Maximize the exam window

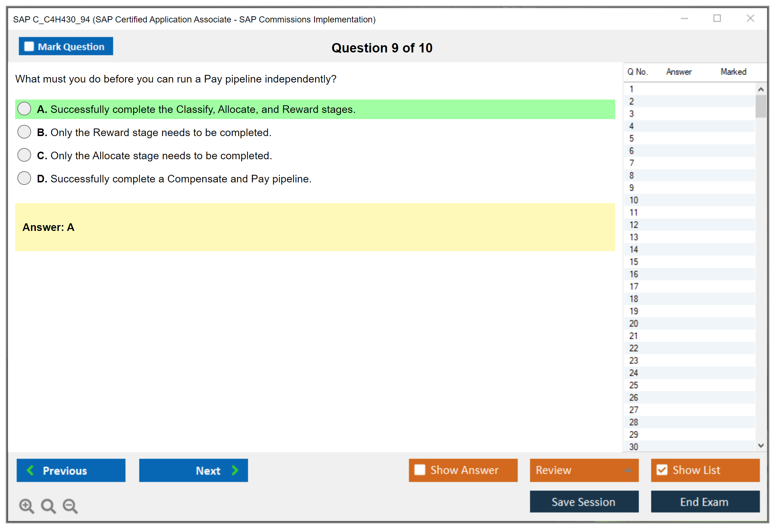point(717,18)
